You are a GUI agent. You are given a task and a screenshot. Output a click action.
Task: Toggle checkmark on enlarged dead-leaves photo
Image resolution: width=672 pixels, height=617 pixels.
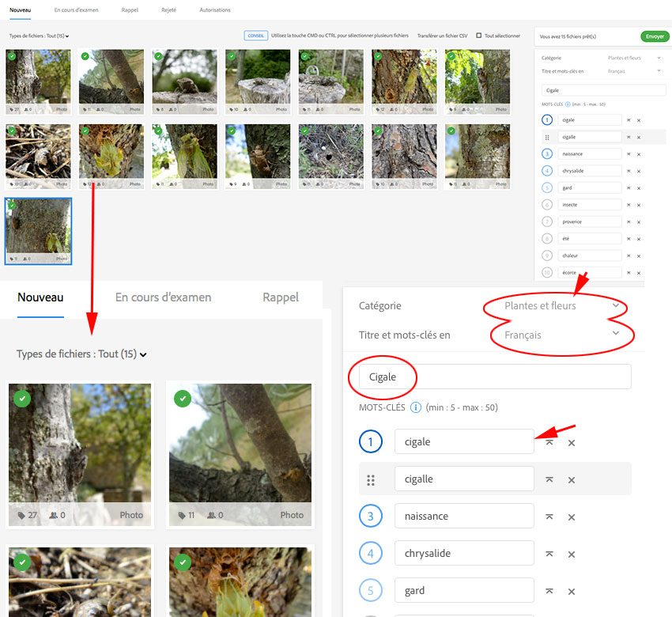click(22, 562)
